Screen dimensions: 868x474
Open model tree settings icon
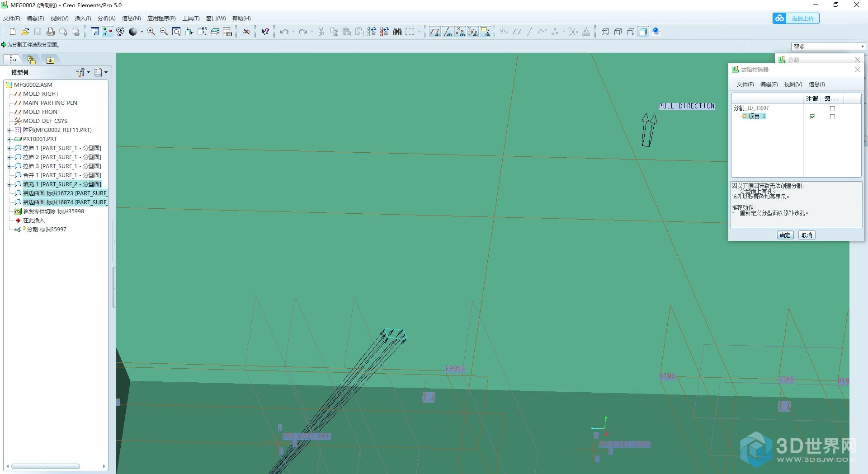[81, 72]
